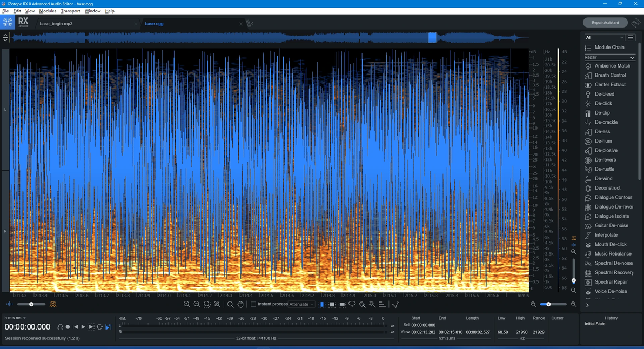Screen dimensions: 644x349
Task: Click the Repair Assistant button
Action: (x=605, y=23)
